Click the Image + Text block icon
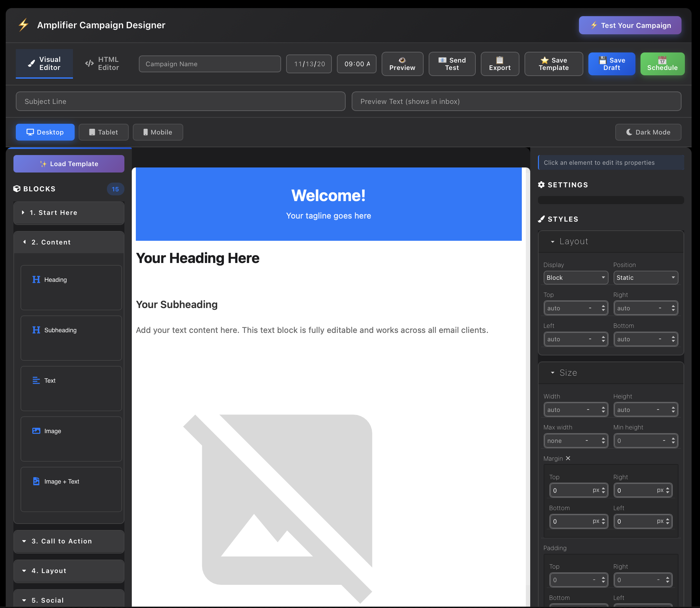Image resolution: width=700 pixels, height=608 pixels. tap(36, 481)
